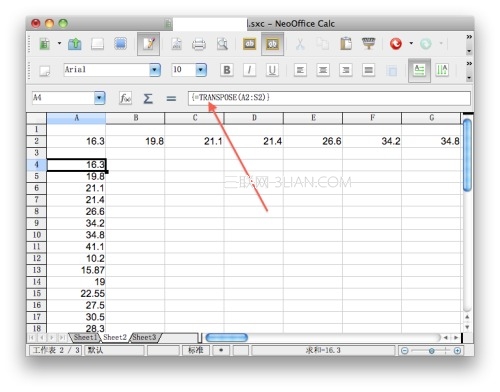Switch to the Sheet1 tab

coord(85,337)
